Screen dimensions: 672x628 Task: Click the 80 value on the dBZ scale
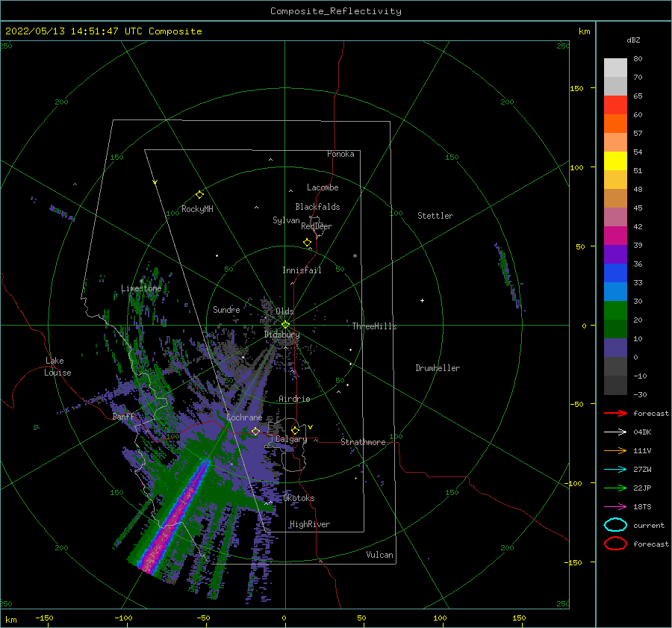(x=638, y=59)
